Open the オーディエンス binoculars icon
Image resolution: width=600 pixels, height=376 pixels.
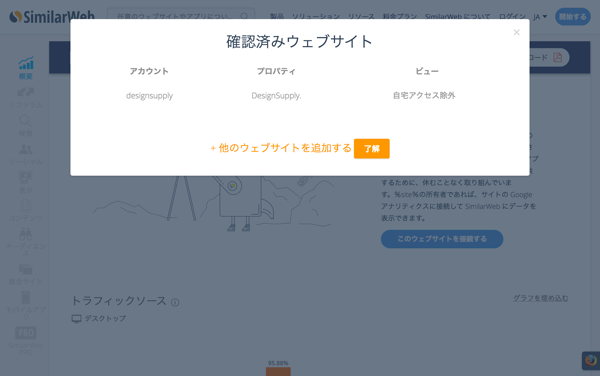26,234
